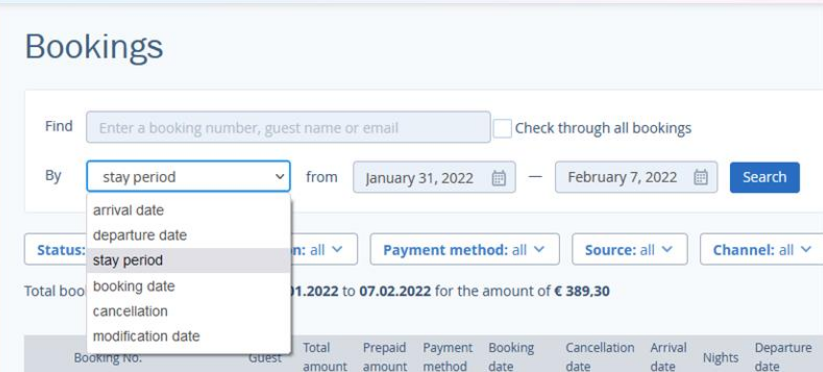Click the end date field February 7

(636, 177)
